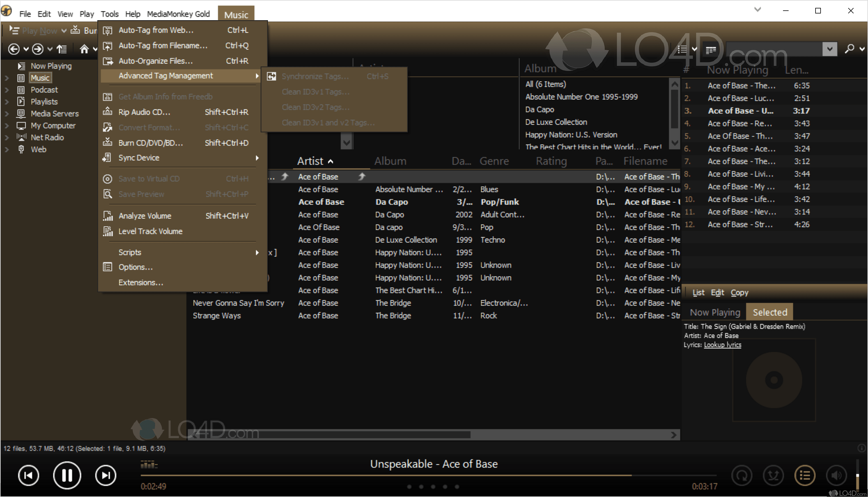The image size is (868, 497).
Task: Click the search magnifier icon
Action: [x=849, y=49]
